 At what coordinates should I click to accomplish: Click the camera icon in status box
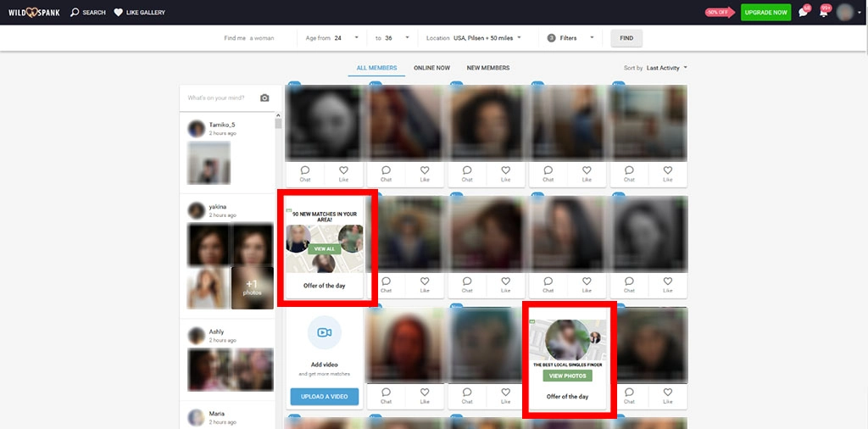click(x=264, y=98)
